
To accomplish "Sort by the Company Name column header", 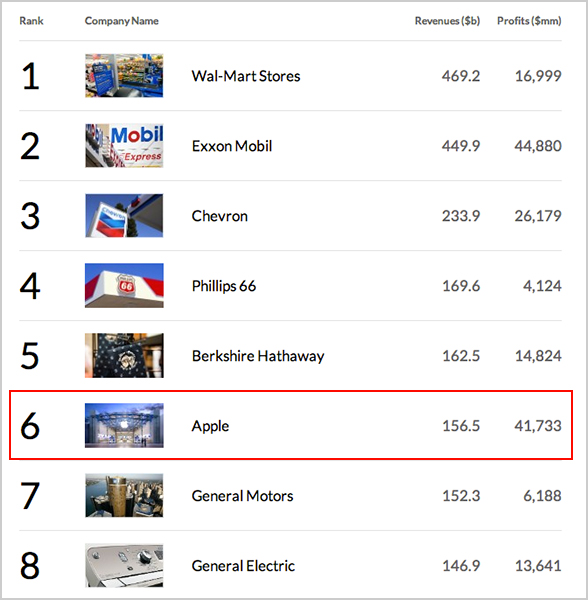I will (x=122, y=21).
